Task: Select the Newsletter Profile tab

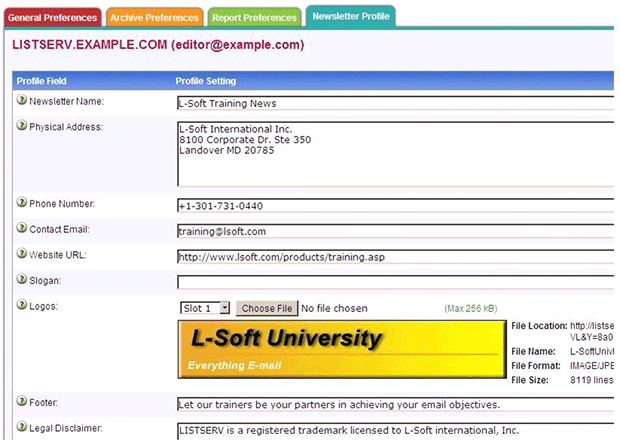Action: pos(351,16)
